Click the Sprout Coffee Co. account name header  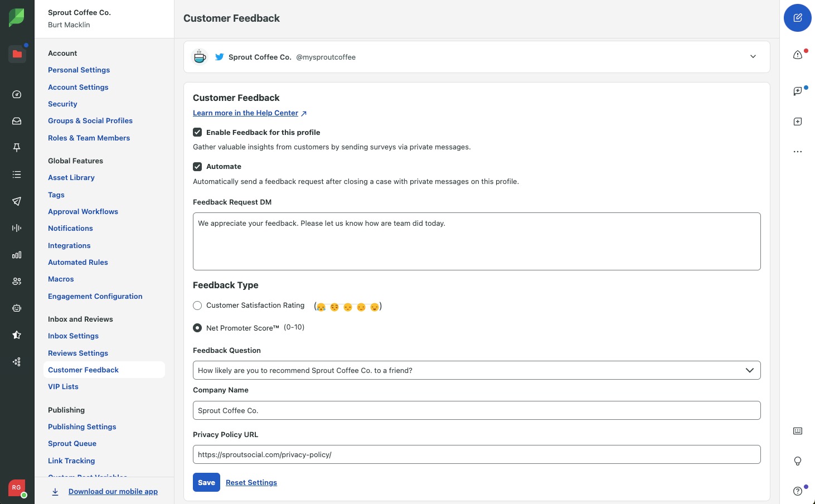point(79,13)
